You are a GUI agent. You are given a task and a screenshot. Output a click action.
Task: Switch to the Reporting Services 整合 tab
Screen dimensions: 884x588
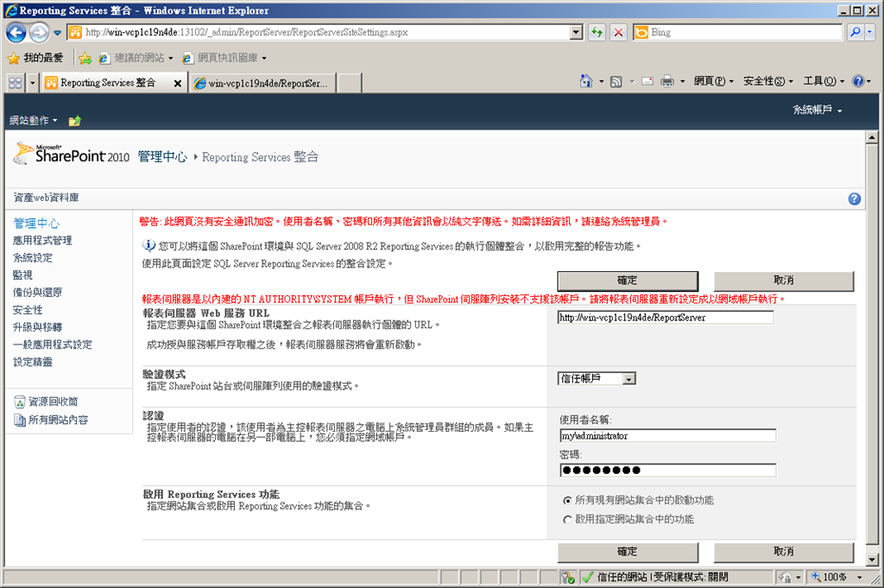[107, 83]
